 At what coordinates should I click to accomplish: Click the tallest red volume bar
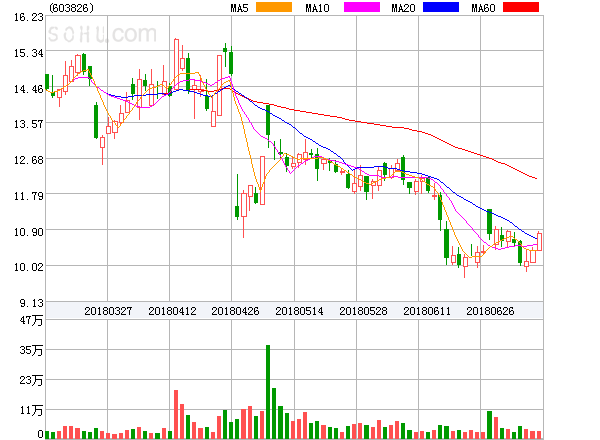coord(176,414)
